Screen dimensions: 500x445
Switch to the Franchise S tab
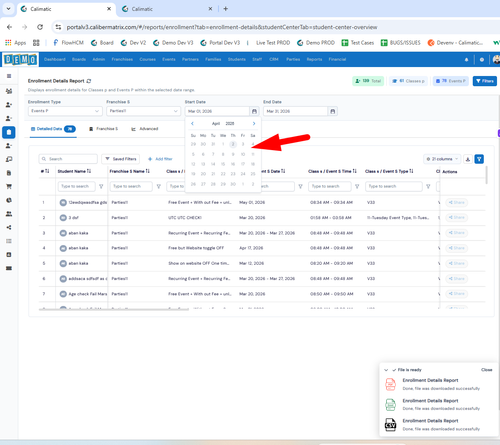tap(104, 129)
